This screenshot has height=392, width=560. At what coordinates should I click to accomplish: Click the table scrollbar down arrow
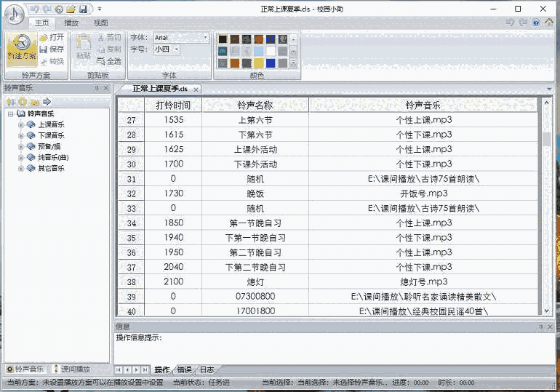(x=546, y=311)
